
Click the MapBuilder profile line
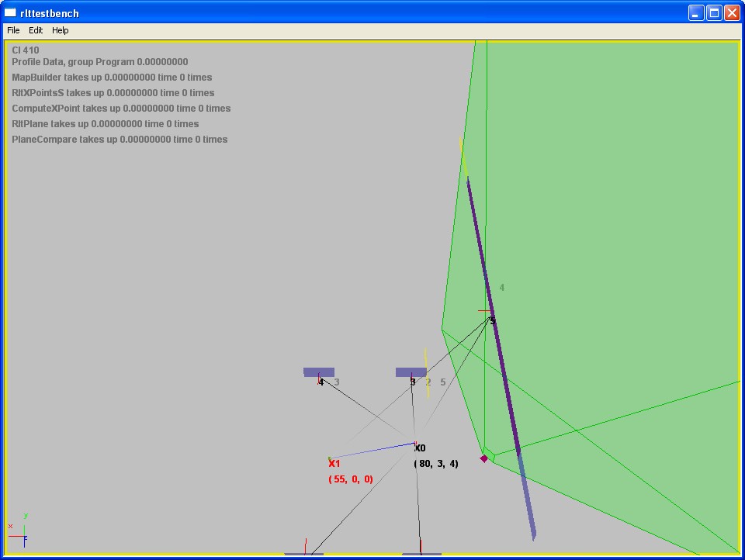[x=112, y=78]
